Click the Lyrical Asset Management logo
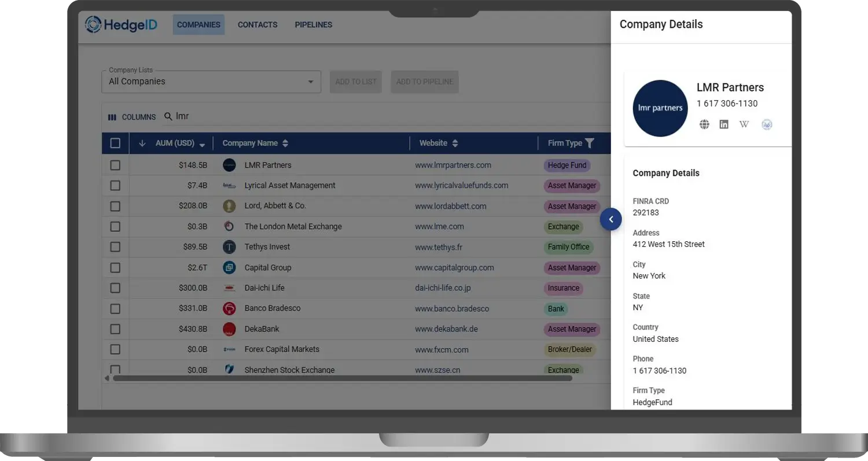Screen dimensions: 868x461 pyautogui.click(x=229, y=186)
